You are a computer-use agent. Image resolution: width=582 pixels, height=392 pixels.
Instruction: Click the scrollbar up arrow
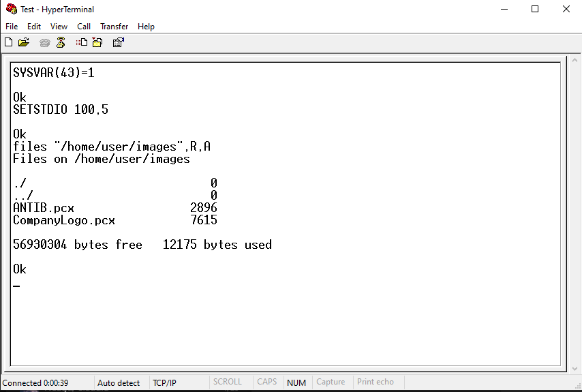coord(575,60)
